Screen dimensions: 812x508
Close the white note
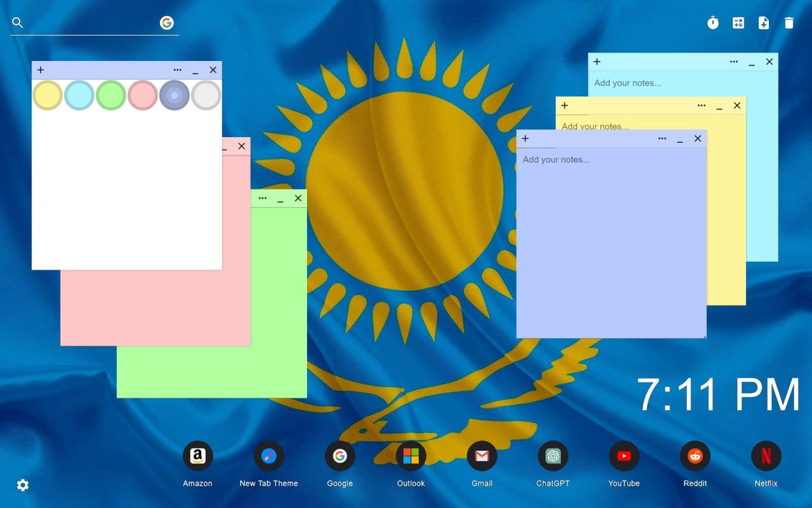tap(213, 70)
